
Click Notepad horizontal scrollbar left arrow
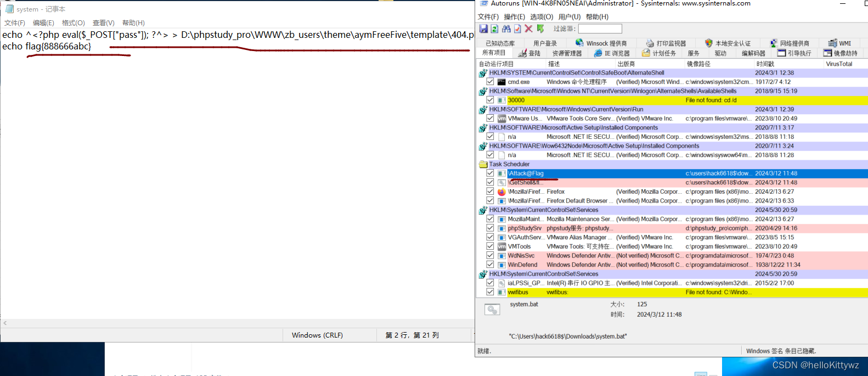(x=5, y=323)
